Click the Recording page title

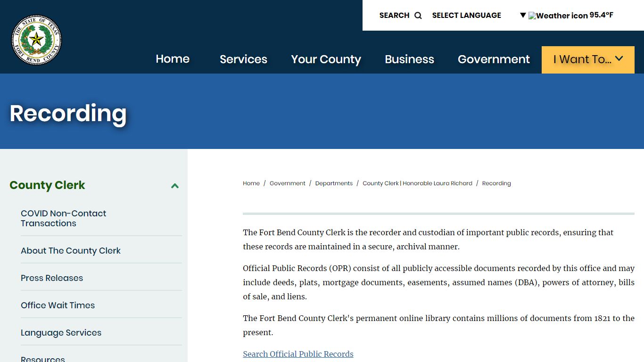[x=68, y=114]
